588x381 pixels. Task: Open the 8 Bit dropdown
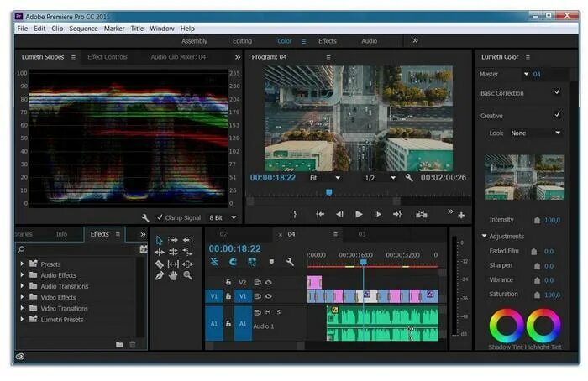[x=223, y=217]
